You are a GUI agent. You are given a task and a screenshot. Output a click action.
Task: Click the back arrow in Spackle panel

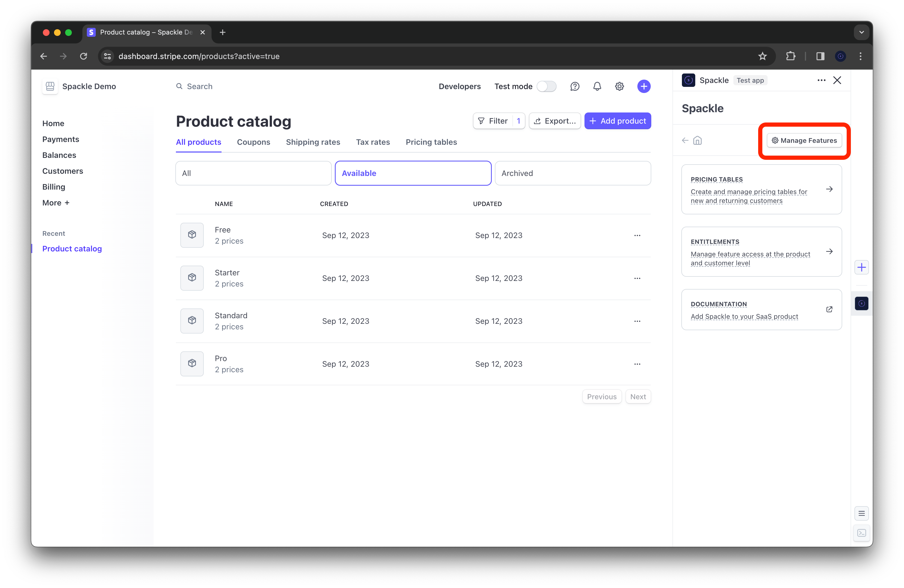click(x=685, y=140)
